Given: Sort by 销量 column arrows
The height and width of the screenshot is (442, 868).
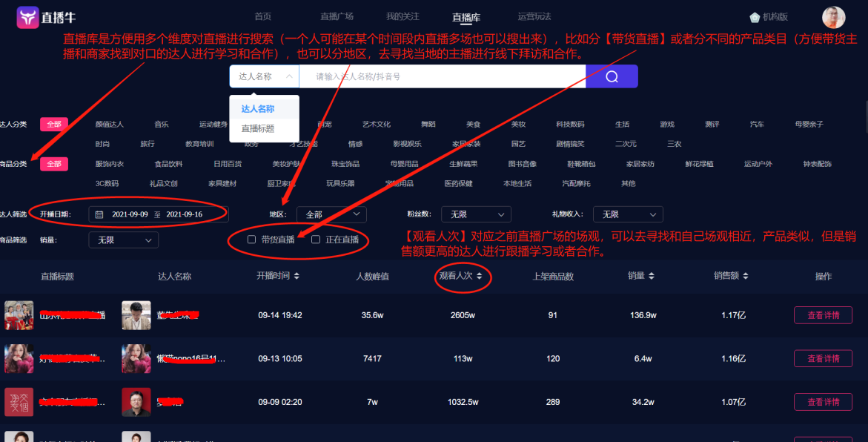Looking at the screenshot, I should pos(651,276).
